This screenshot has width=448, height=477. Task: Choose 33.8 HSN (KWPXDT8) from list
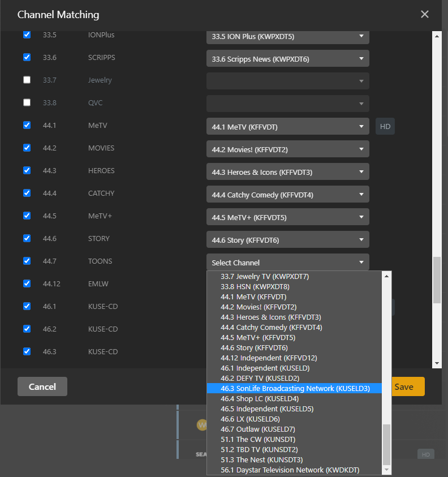(294, 286)
